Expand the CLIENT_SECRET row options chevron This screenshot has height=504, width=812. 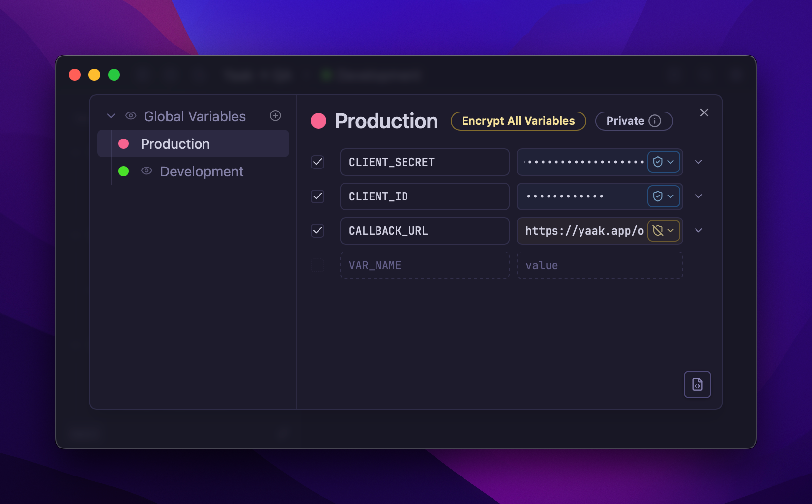click(698, 162)
